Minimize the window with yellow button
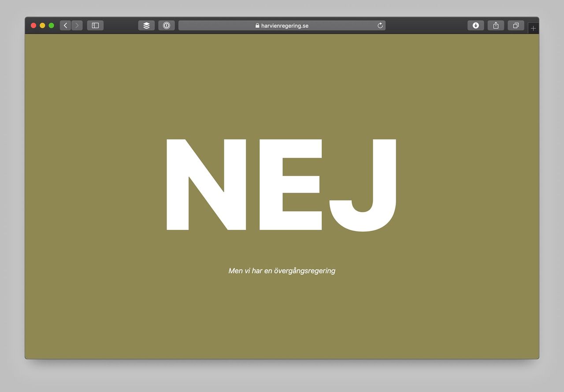 tap(42, 26)
